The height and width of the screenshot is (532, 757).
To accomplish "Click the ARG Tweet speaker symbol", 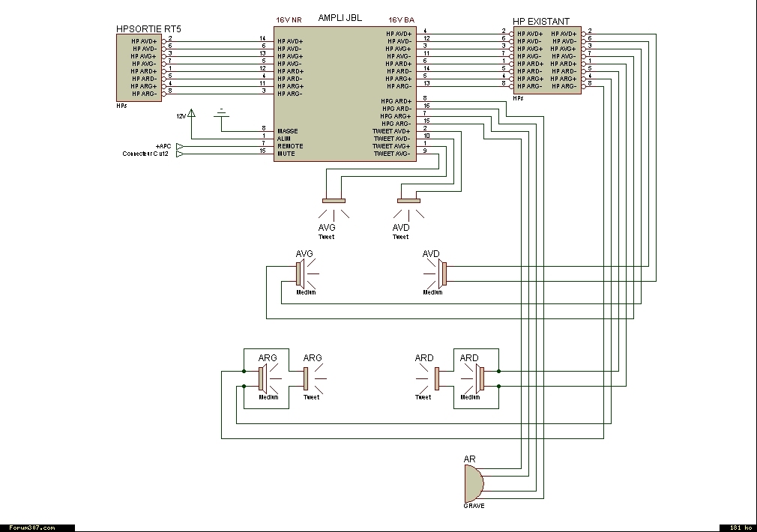I will (x=314, y=379).
